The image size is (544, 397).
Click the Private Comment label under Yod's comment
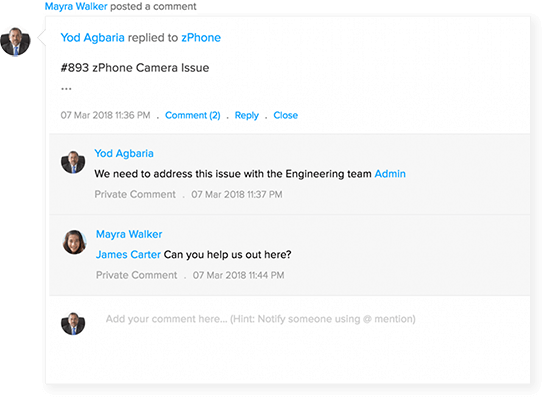coord(135,194)
